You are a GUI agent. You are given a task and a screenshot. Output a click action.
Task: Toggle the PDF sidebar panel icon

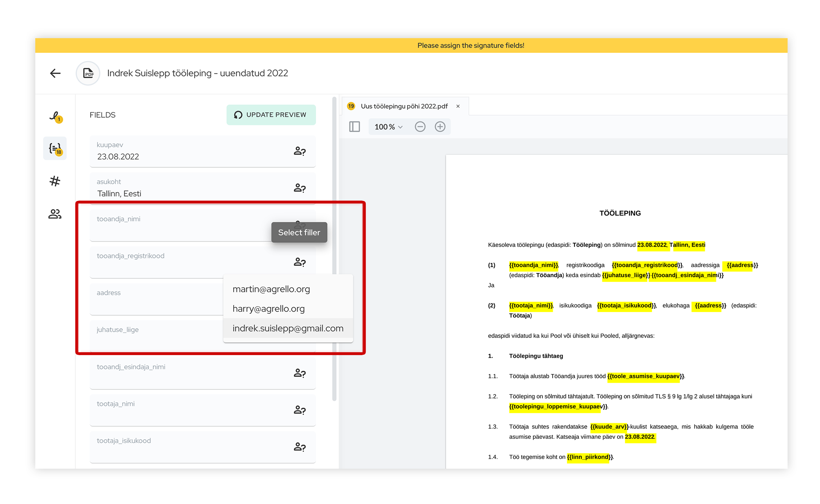[x=354, y=127]
